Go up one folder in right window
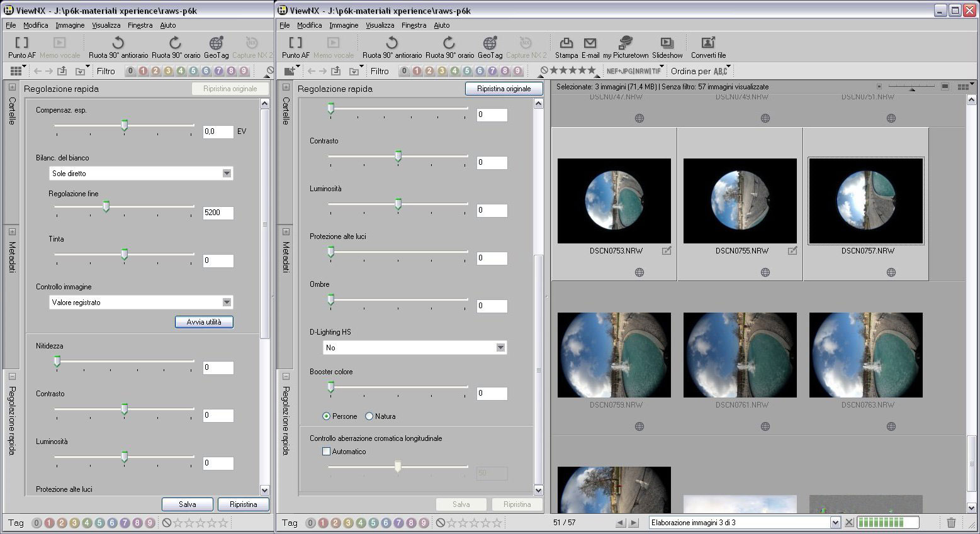 pyautogui.click(x=336, y=71)
